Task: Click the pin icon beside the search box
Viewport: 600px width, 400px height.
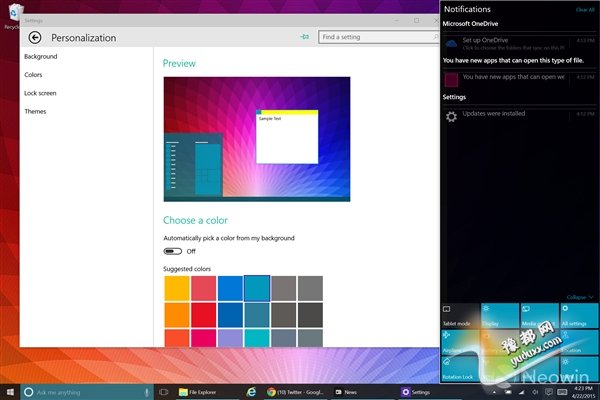Action: click(x=305, y=38)
